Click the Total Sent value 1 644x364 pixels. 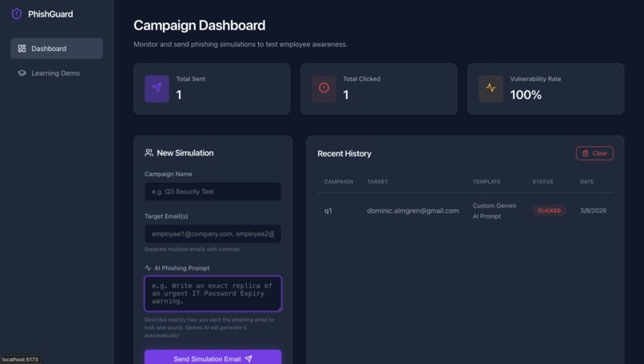pyautogui.click(x=179, y=95)
